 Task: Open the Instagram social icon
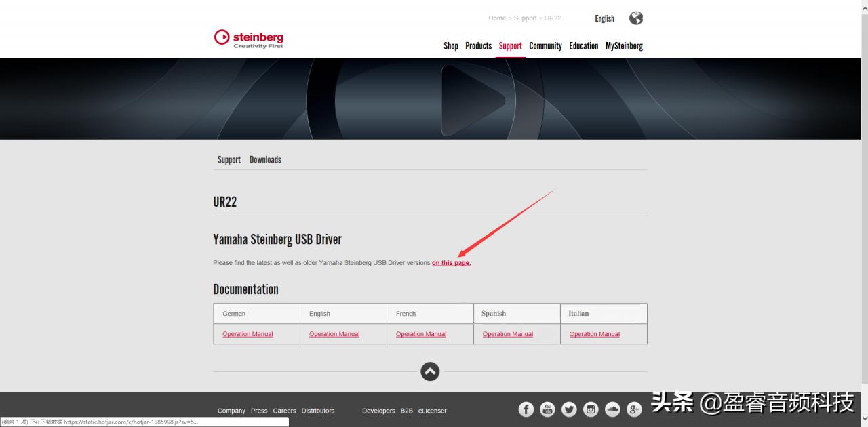tap(591, 409)
